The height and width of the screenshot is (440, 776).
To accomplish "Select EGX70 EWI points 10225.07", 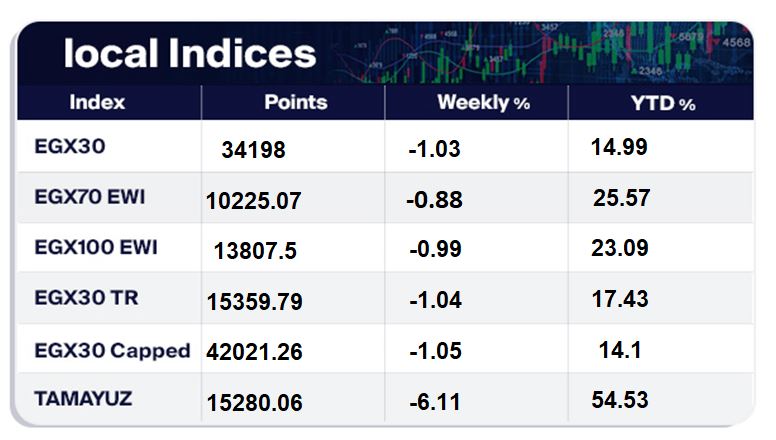I will (253, 200).
